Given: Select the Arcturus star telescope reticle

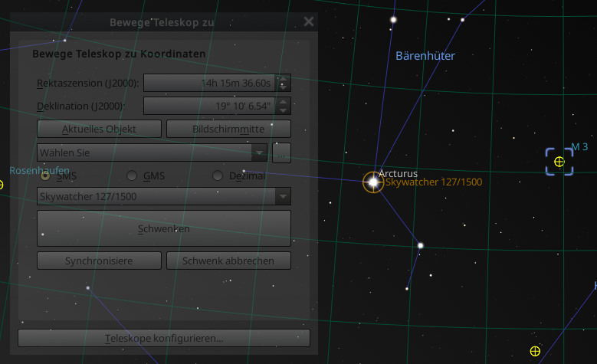Looking at the screenshot, I should tap(373, 182).
